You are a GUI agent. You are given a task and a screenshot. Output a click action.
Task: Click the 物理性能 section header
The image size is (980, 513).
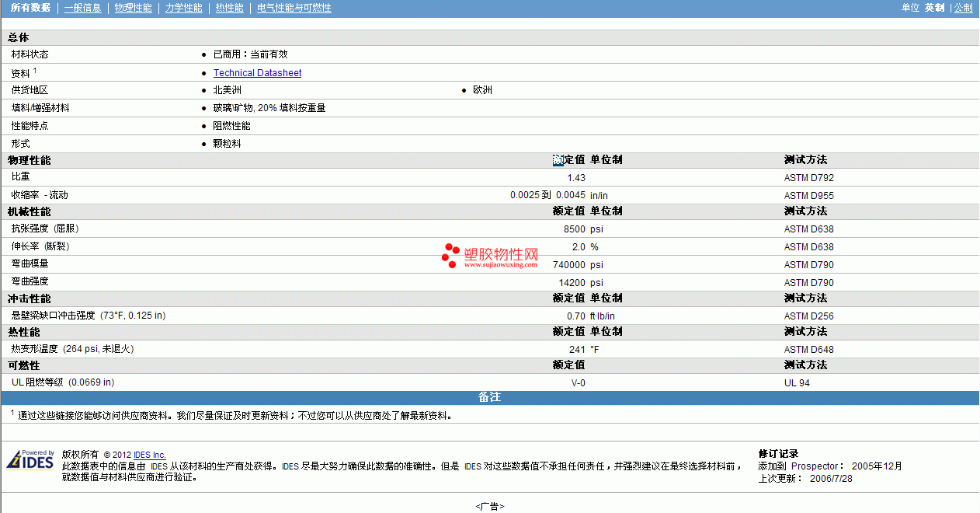pos(30,160)
